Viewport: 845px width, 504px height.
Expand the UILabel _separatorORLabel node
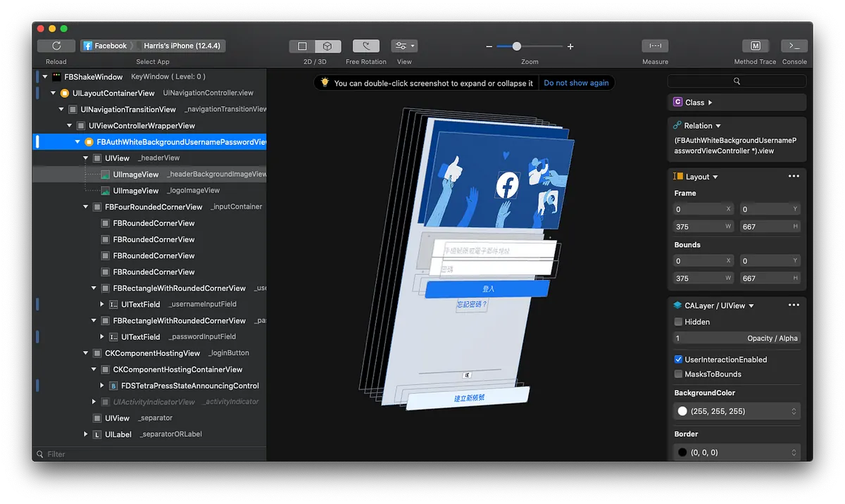tap(87, 434)
